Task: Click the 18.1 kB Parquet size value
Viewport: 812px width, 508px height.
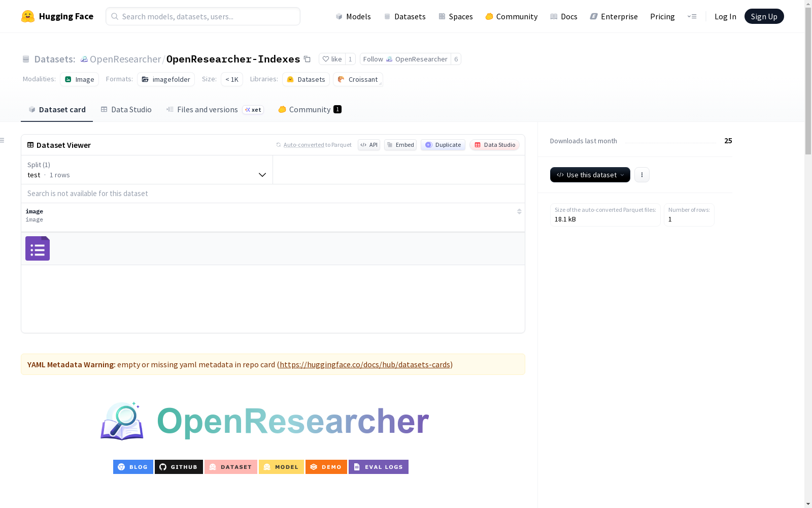Action: [x=565, y=219]
